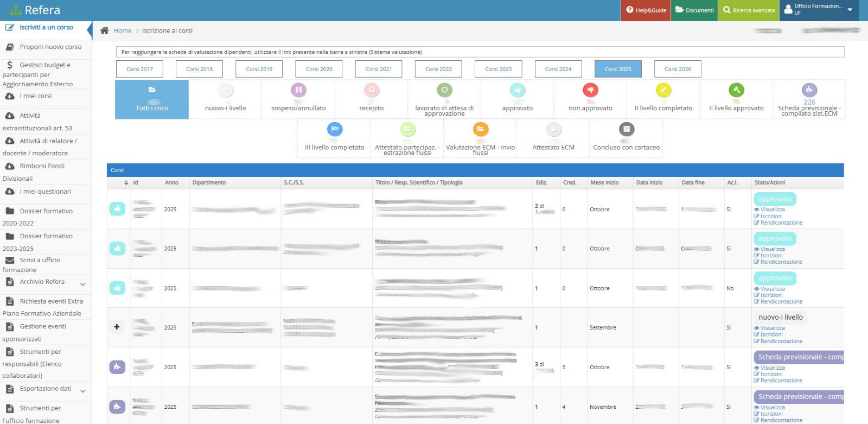This screenshot has width=868, height=424.
Task: Open Visualizza link in Novembre row
Action: coord(769,407)
